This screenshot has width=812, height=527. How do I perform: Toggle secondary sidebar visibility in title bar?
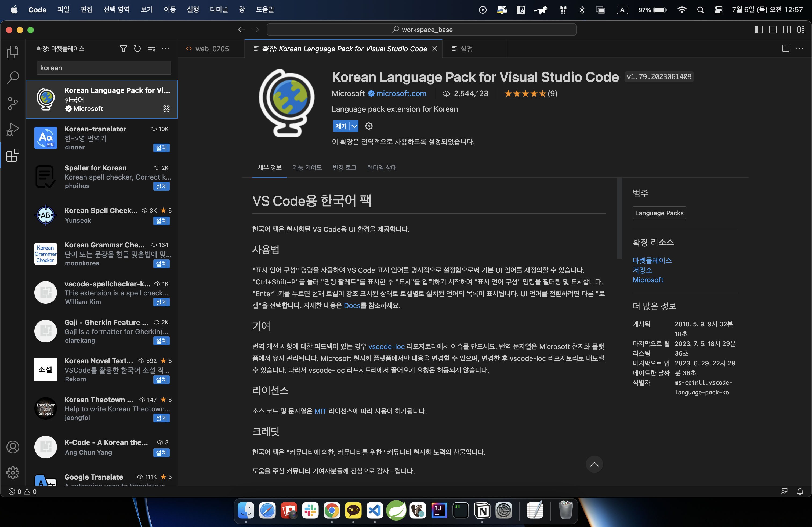coord(786,30)
